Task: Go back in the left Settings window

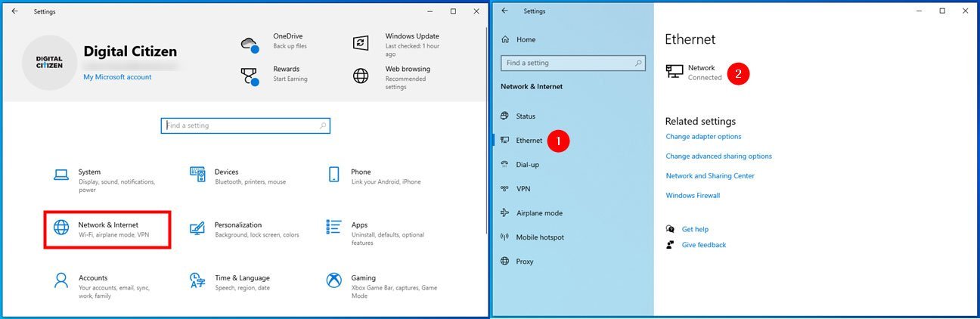Action: tap(14, 11)
